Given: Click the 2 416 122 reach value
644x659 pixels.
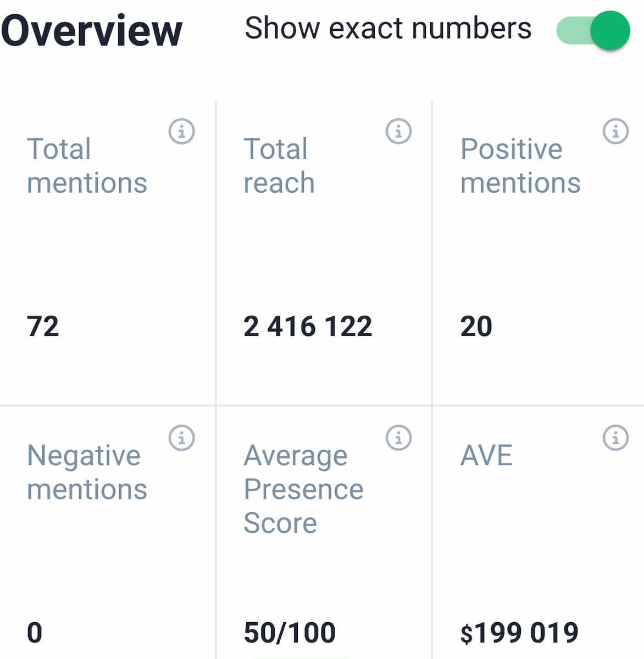Looking at the screenshot, I should [x=308, y=326].
